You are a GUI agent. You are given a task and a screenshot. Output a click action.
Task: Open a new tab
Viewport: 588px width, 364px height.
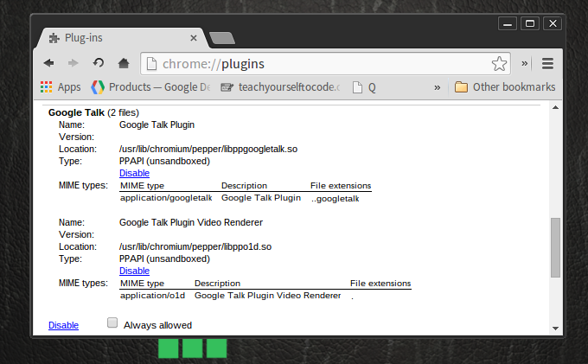[222, 38]
